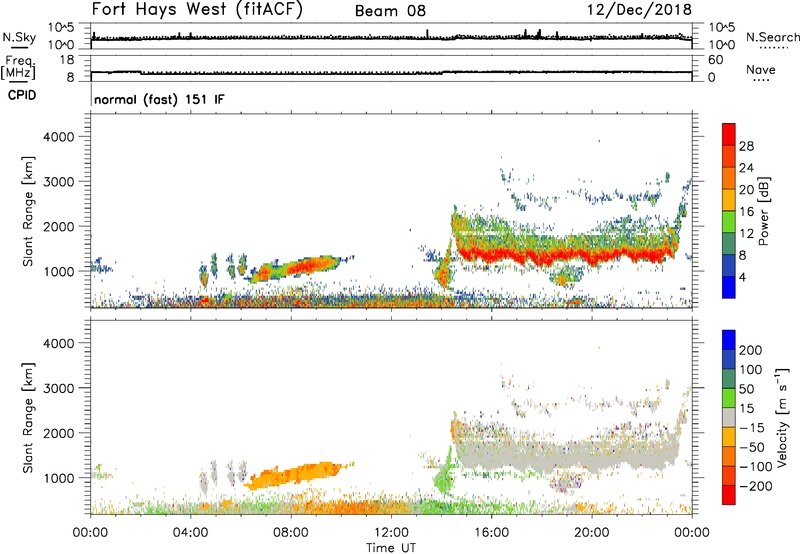
Task: Click the "15" velocity color bar tick
Action: pos(746,408)
